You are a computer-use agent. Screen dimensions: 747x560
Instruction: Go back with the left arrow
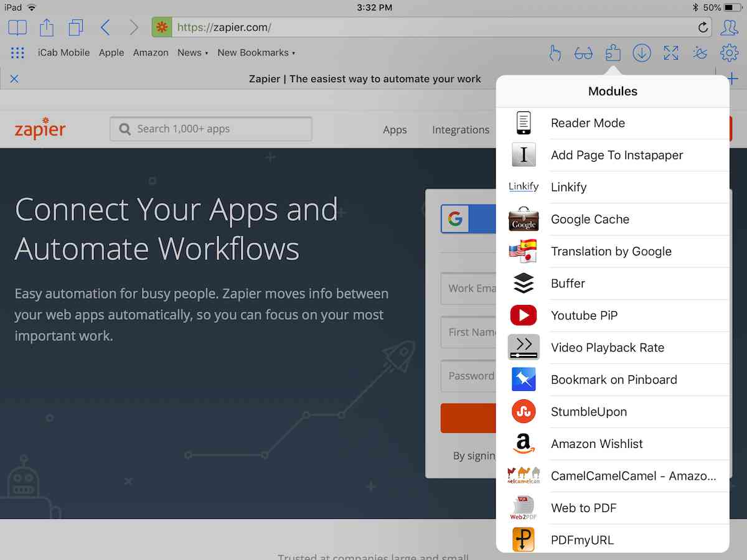[105, 27]
